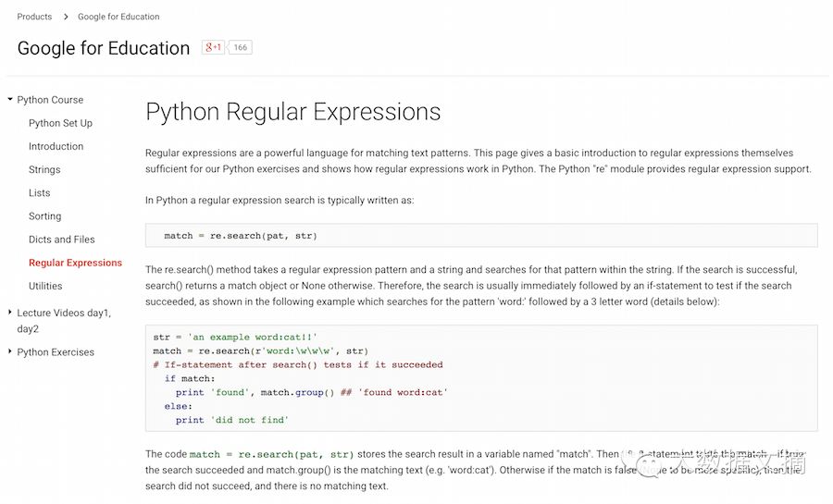Open the Products breadcrumb link

click(34, 17)
